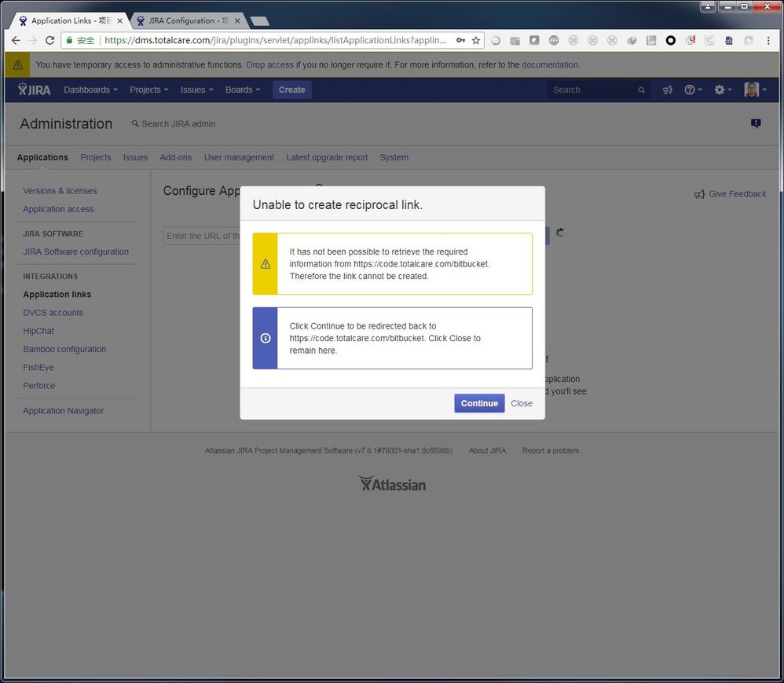Open HipChat integration link
This screenshot has width=784, height=683.
[x=38, y=331]
